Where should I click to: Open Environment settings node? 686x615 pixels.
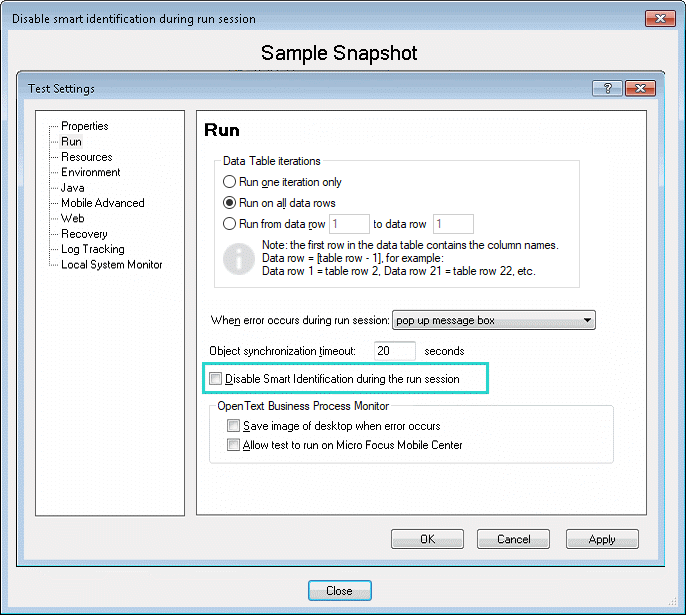click(90, 172)
